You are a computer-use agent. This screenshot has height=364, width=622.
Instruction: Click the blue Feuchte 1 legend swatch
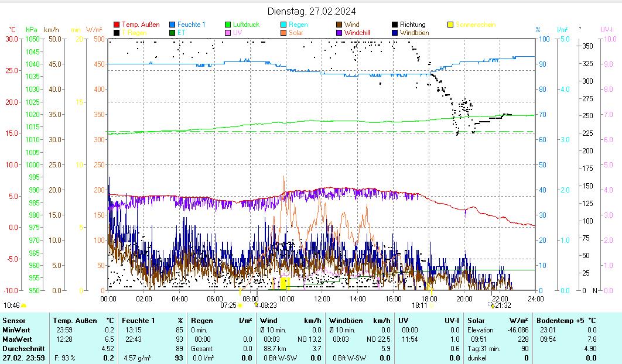coord(172,25)
